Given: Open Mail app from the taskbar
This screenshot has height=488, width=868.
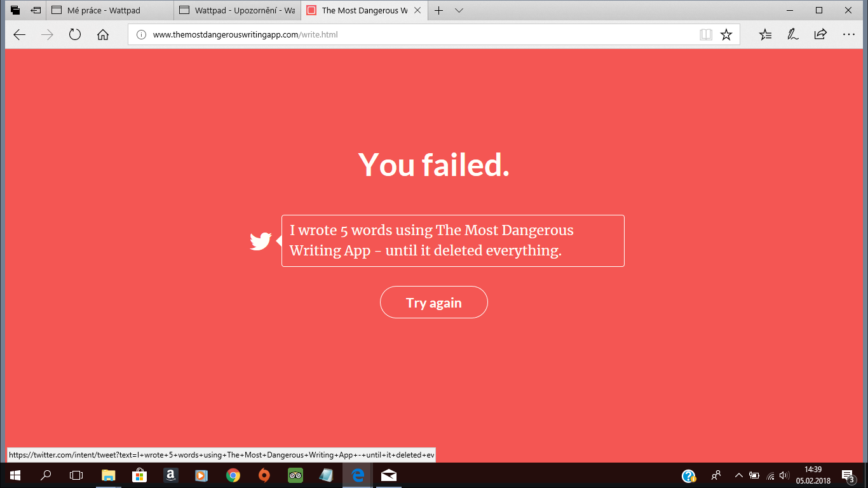Looking at the screenshot, I should pyautogui.click(x=389, y=475).
